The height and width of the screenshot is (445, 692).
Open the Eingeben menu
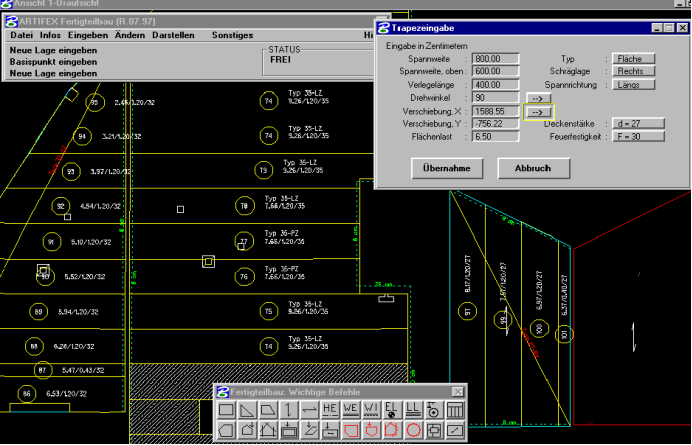tap(88, 35)
